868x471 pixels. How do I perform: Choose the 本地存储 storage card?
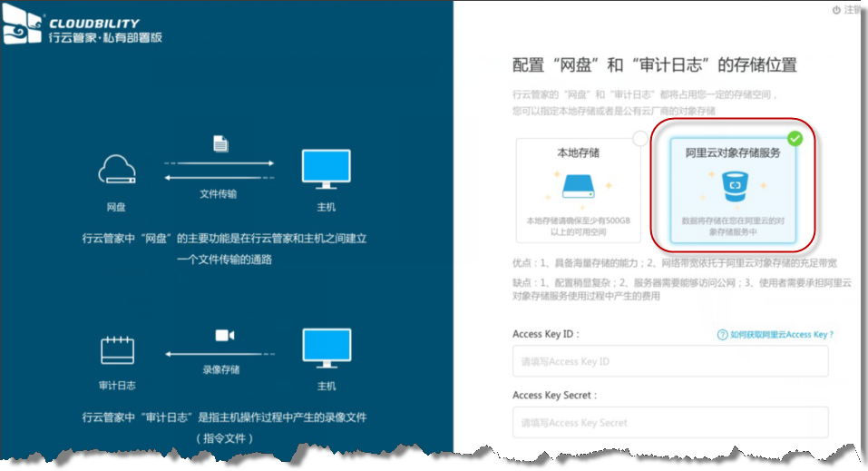[x=578, y=190]
